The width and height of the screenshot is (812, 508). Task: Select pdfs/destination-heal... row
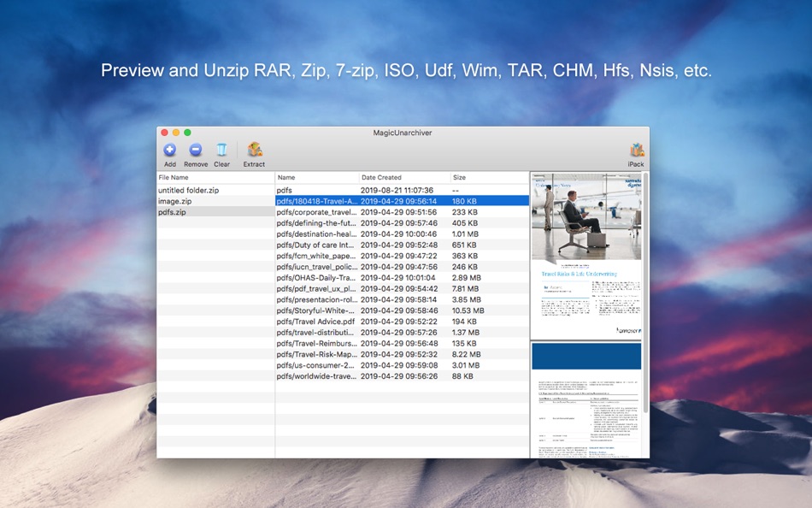click(x=403, y=233)
